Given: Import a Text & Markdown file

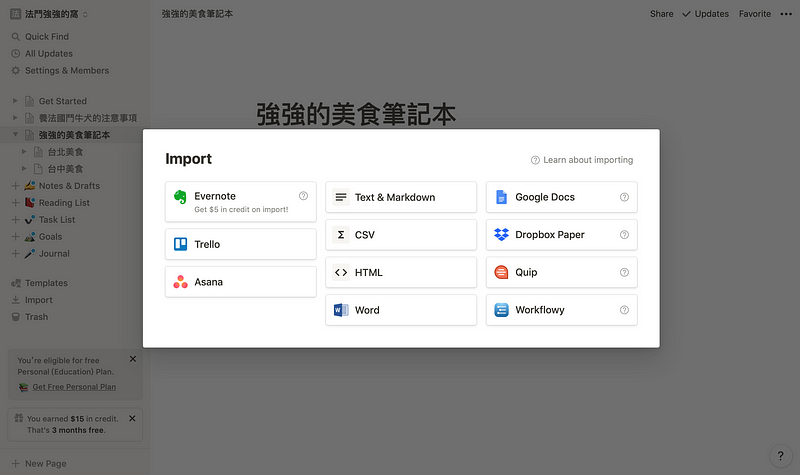Looking at the screenshot, I should pyautogui.click(x=401, y=197).
